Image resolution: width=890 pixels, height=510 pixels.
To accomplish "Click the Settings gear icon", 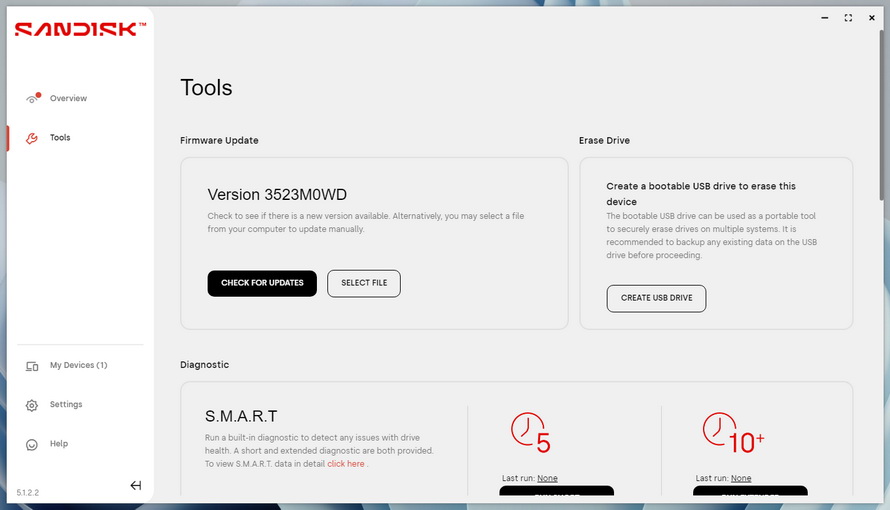I will (32, 405).
